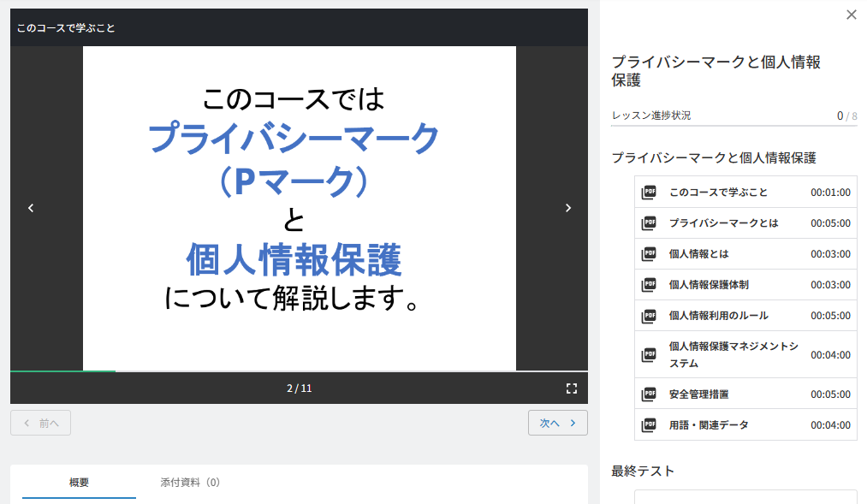Image resolution: width=867 pixels, height=504 pixels.
Task: Click the レッスン進捗状況 progress bar
Action: pyautogui.click(x=733, y=126)
